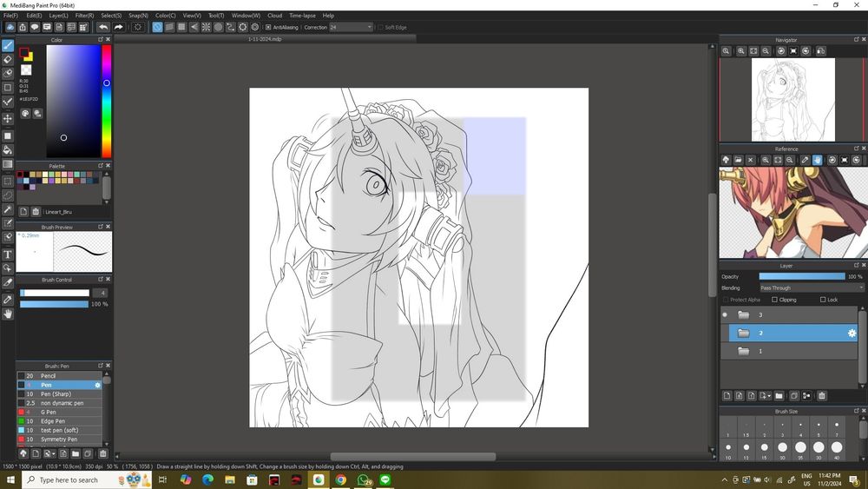Select the rectangular Select tool
Image resolution: width=868 pixels, height=489 pixels.
pyautogui.click(x=8, y=181)
